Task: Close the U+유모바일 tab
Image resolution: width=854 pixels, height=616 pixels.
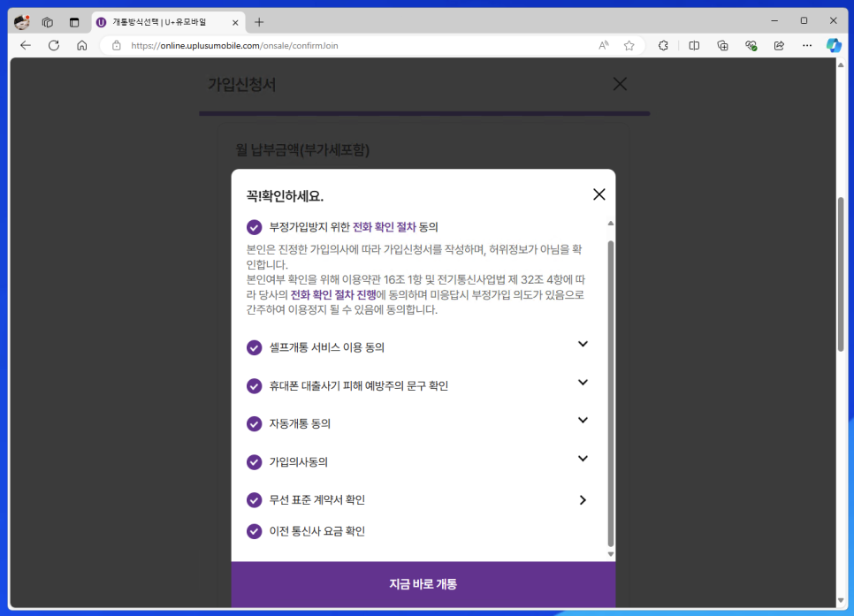Action: coord(235,22)
